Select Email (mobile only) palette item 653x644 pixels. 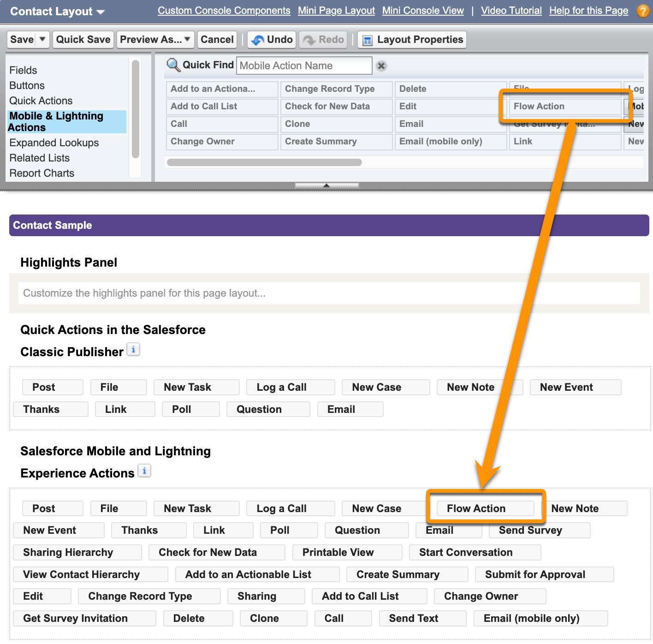tap(451, 142)
